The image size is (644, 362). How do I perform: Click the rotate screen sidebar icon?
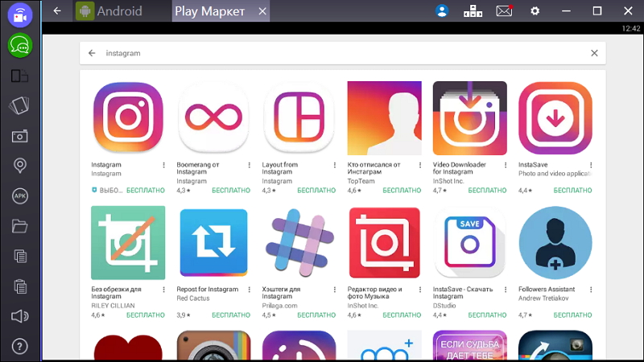pos(19,105)
